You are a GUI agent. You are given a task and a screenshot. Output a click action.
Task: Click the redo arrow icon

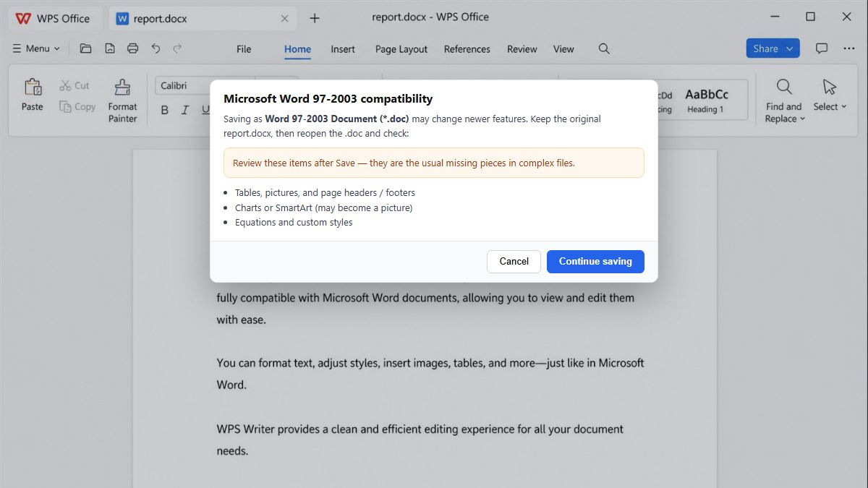177,48
